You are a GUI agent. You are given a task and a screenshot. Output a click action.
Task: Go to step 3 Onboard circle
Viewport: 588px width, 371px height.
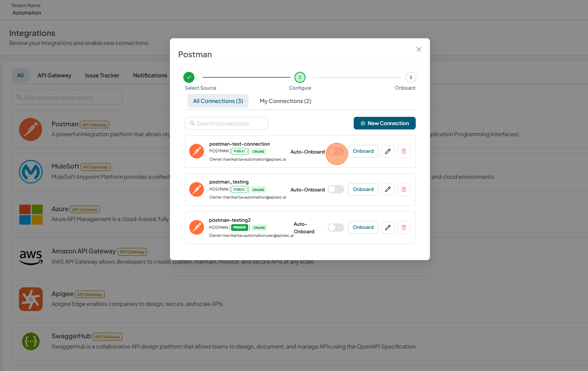pyautogui.click(x=411, y=77)
